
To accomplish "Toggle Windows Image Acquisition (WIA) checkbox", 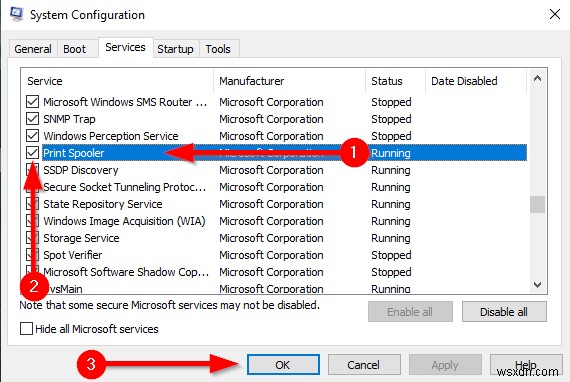I will tap(32, 221).
